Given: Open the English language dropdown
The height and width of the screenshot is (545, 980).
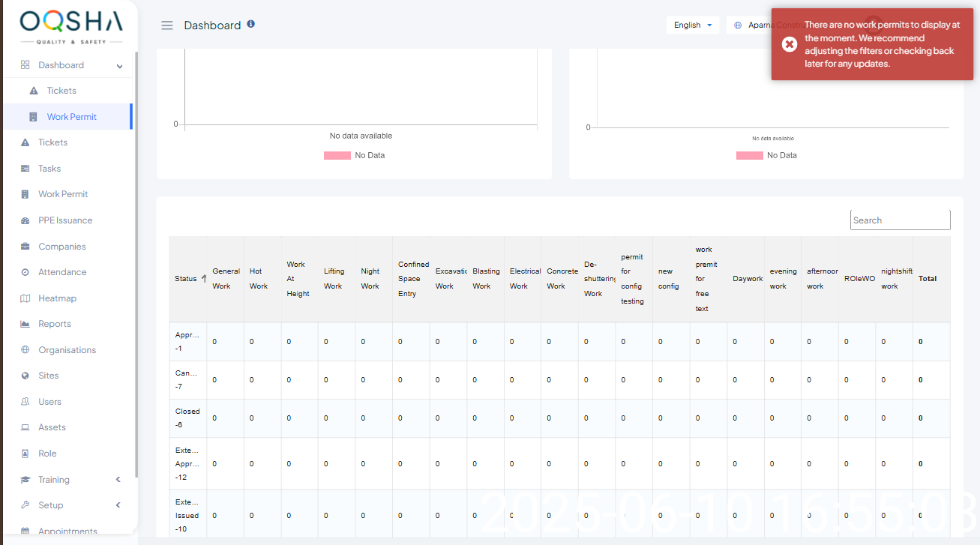Looking at the screenshot, I should pos(692,25).
